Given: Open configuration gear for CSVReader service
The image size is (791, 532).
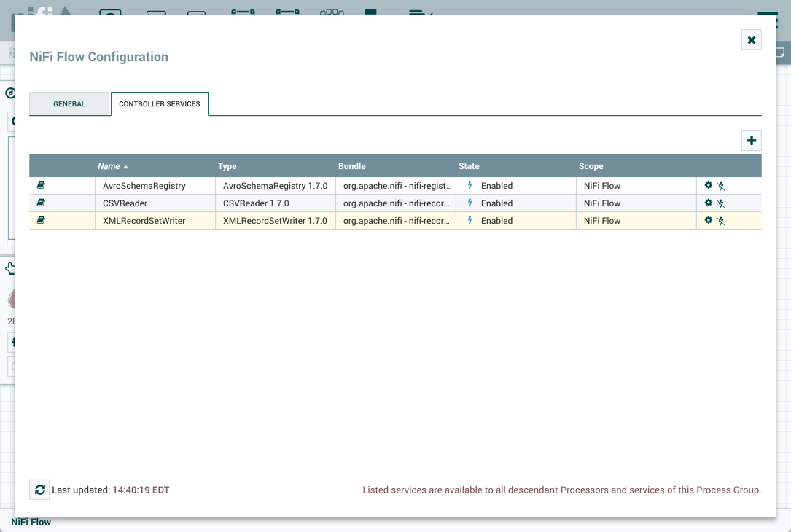Looking at the screenshot, I should coord(706,203).
